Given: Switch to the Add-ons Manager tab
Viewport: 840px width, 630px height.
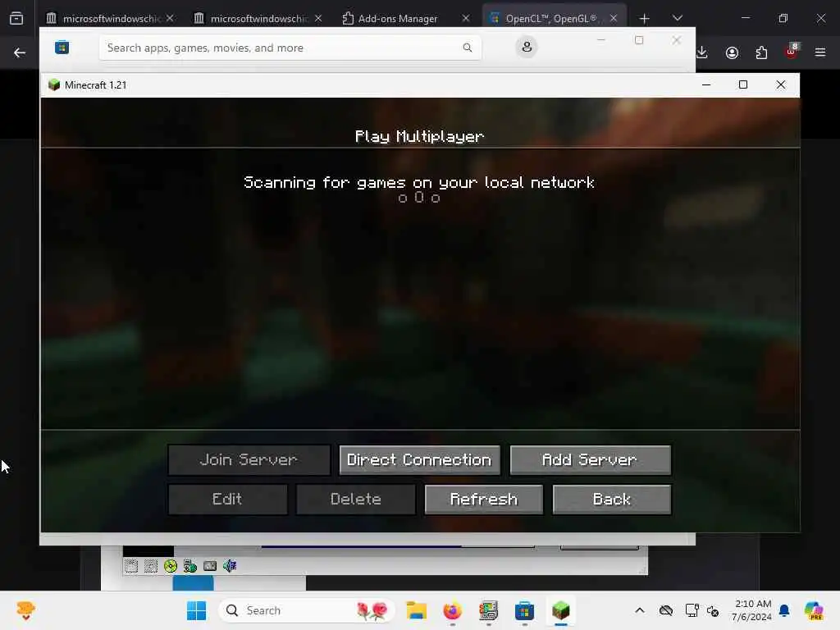Looking at the screenshot, I should (x=398, y=18).
